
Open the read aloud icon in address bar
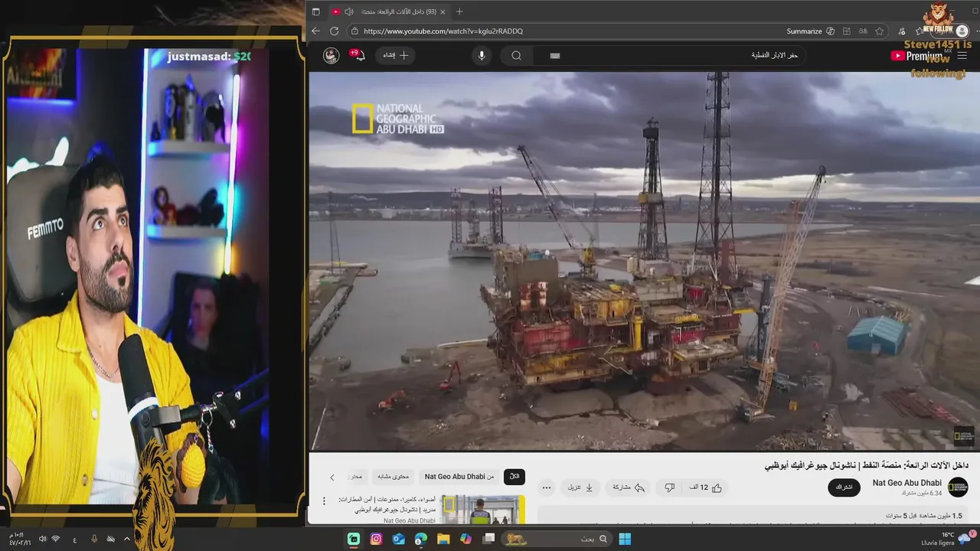click(x=863, y=31)
